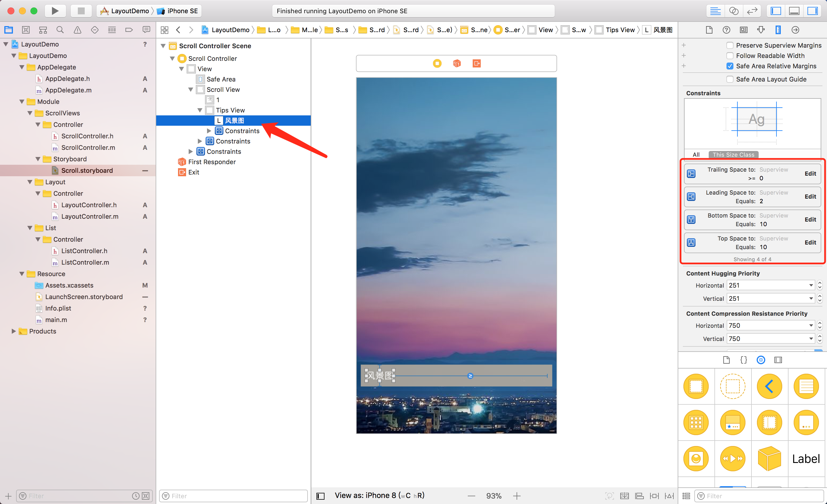Screen dimensions: 827x504
Task: Select the Object library icon
Action: [761, 360]
